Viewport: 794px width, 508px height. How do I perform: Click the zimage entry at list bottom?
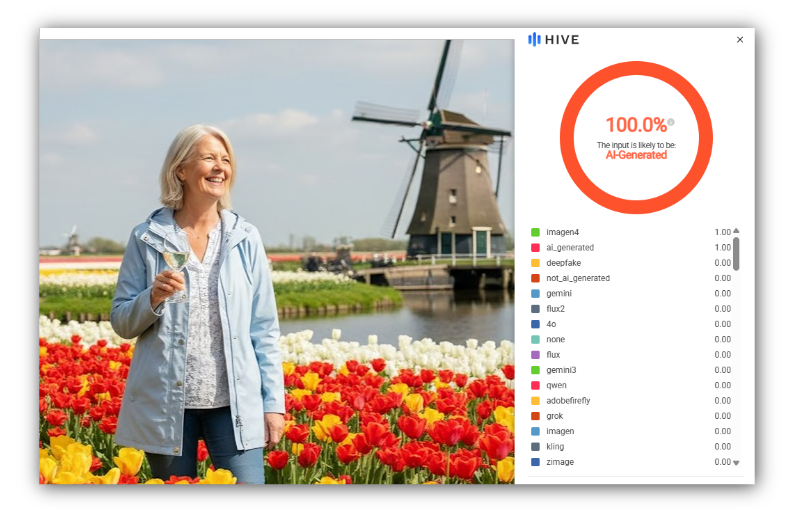point(559,462)
